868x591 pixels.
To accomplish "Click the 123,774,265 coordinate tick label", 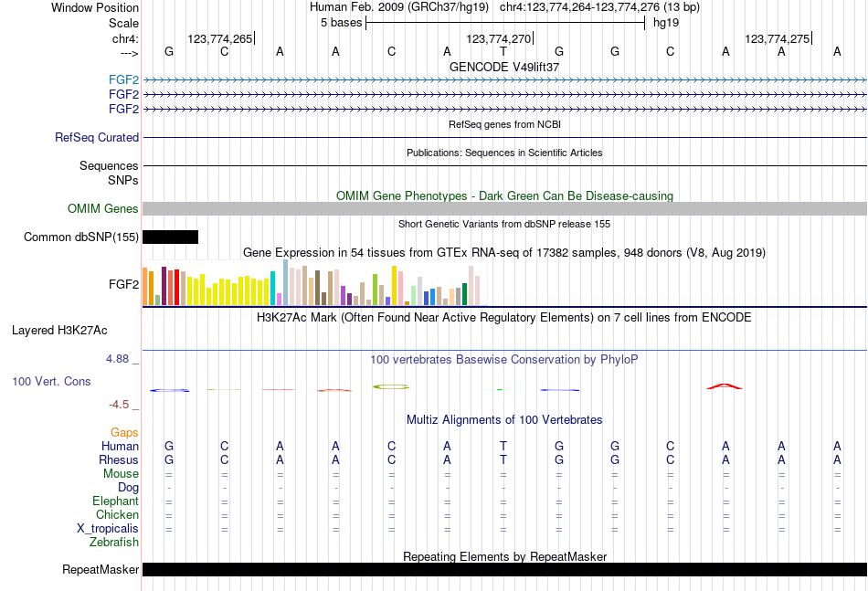I will pos(220,38).
